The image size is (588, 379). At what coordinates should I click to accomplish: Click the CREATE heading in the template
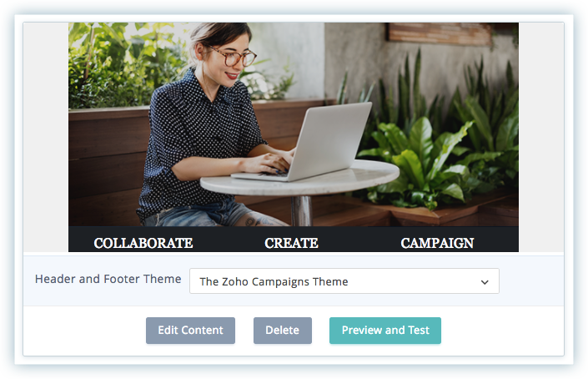pyautogui.click(x=291, y=243)
